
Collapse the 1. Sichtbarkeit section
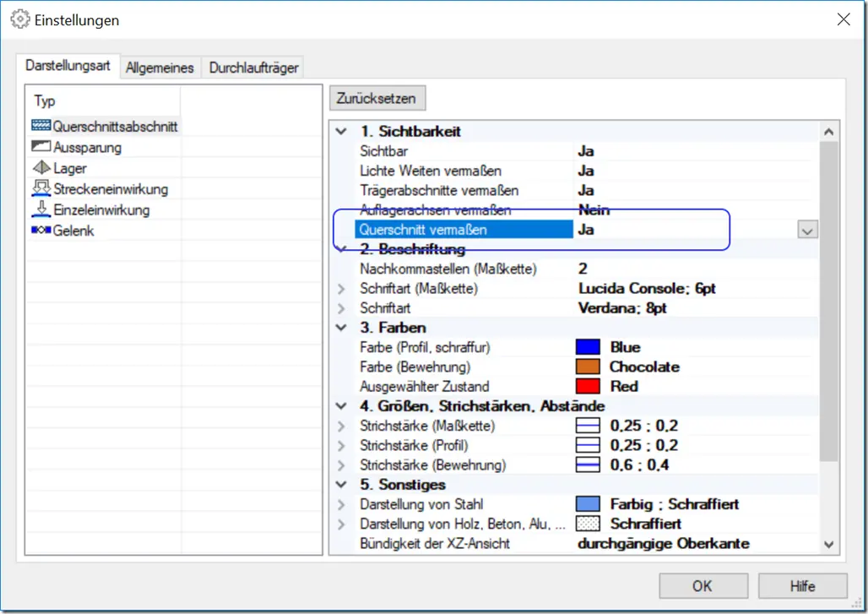pyautogui.click(x=342, y=132)
